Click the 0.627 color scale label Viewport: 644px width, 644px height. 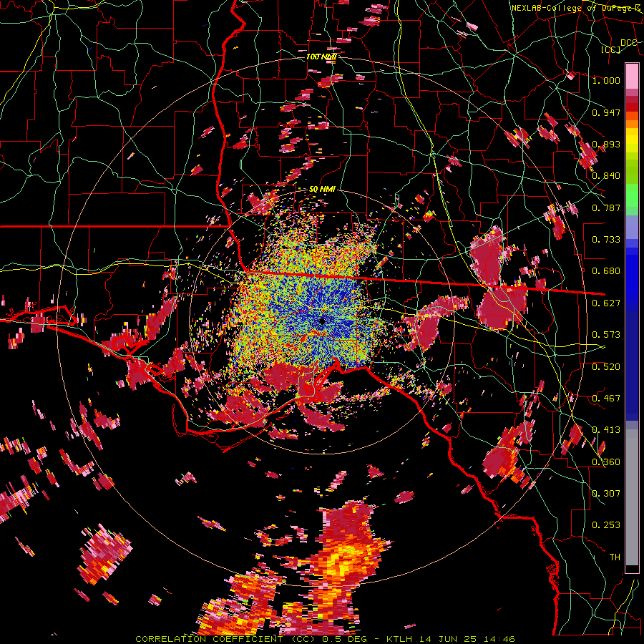pos(606,303)
